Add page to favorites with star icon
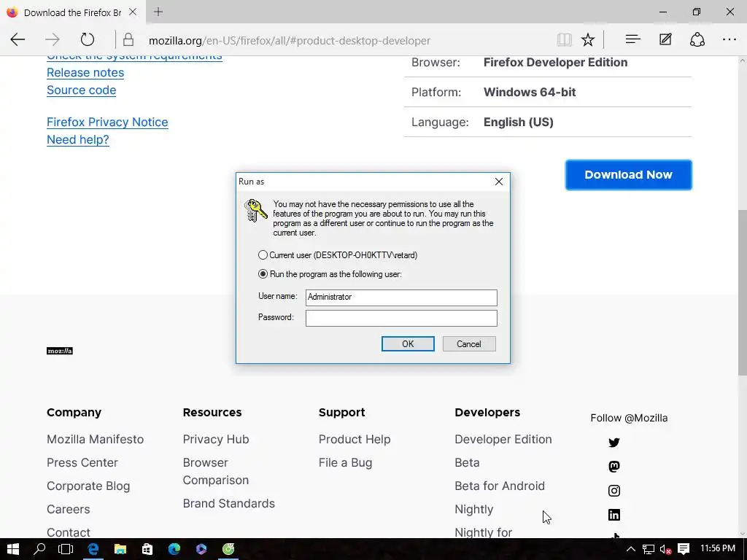747x560 pixels. (588, 39)
